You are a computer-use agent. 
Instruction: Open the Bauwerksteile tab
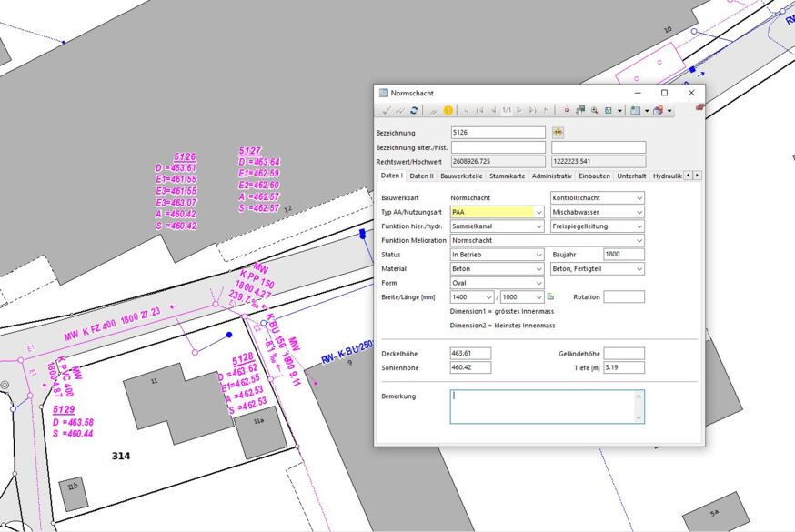(x=461, y=176)
